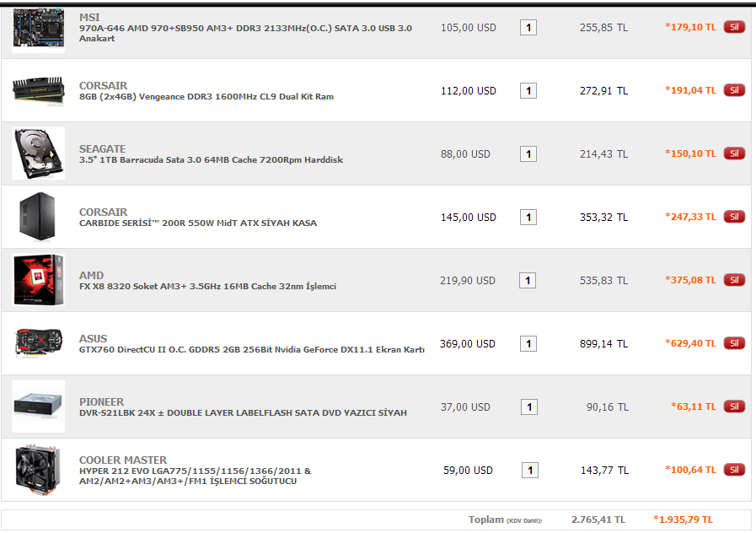Image resolution: width=756 pixels, height=533 pixels.
Task: Delete the MSI motherboard with Sil
Action: tap(734, 27)
